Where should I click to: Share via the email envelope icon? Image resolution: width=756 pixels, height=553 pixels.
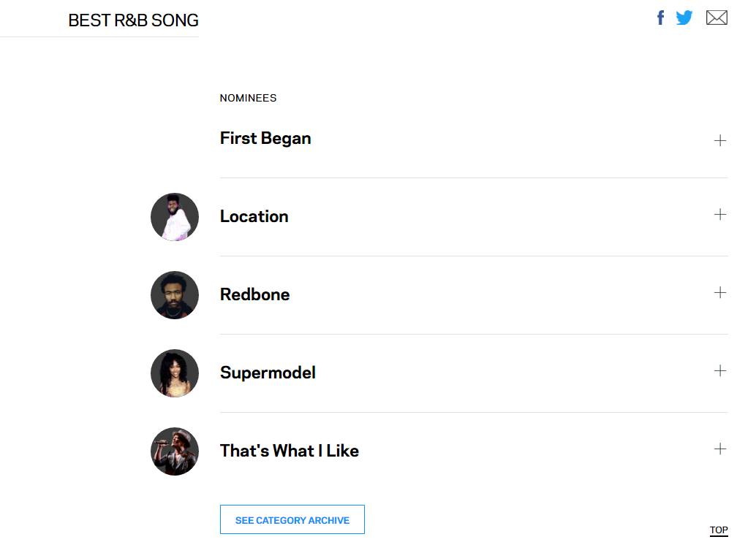point(717,18)
